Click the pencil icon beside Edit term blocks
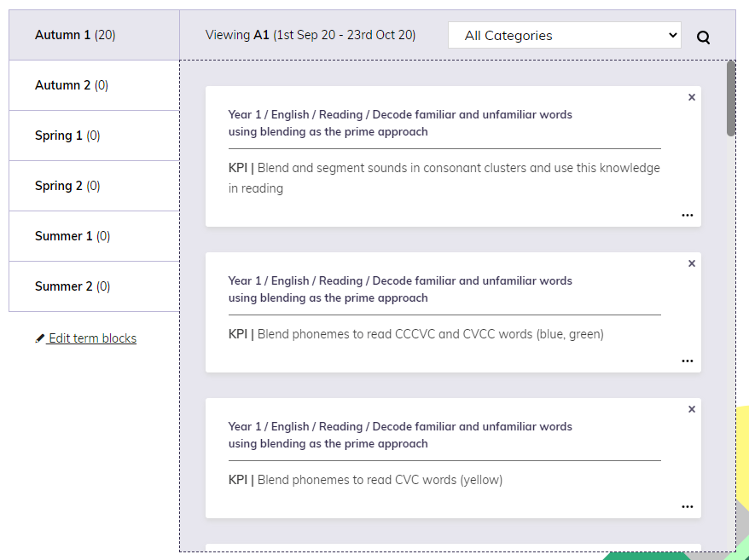The image size is (749, 560). click(39, 338)
